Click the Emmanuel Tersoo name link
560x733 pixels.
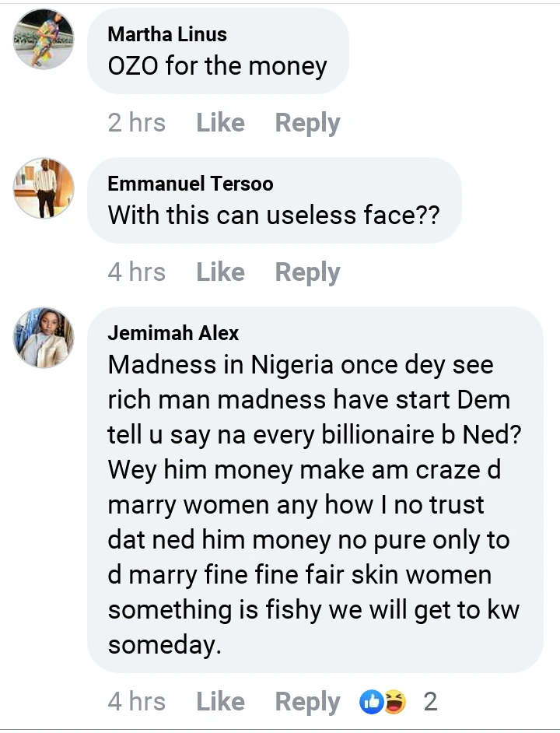[x=190, y=184]
